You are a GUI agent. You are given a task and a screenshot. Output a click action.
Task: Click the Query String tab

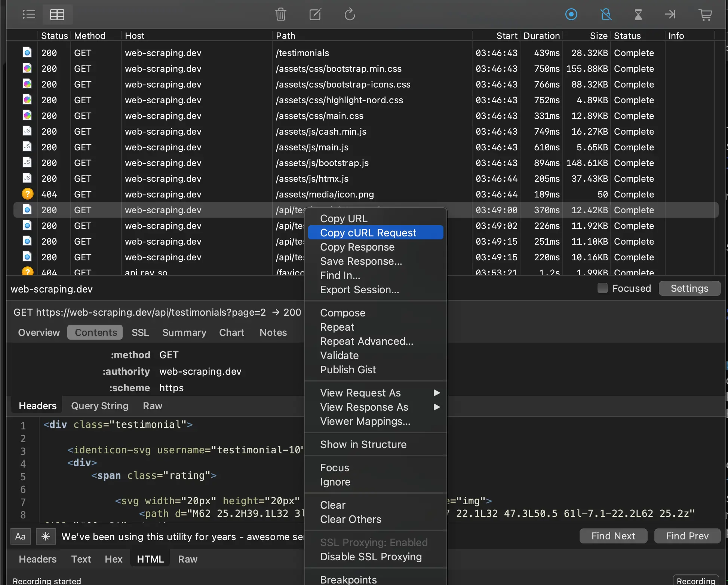pyautogui.click(x=99, y=405)
